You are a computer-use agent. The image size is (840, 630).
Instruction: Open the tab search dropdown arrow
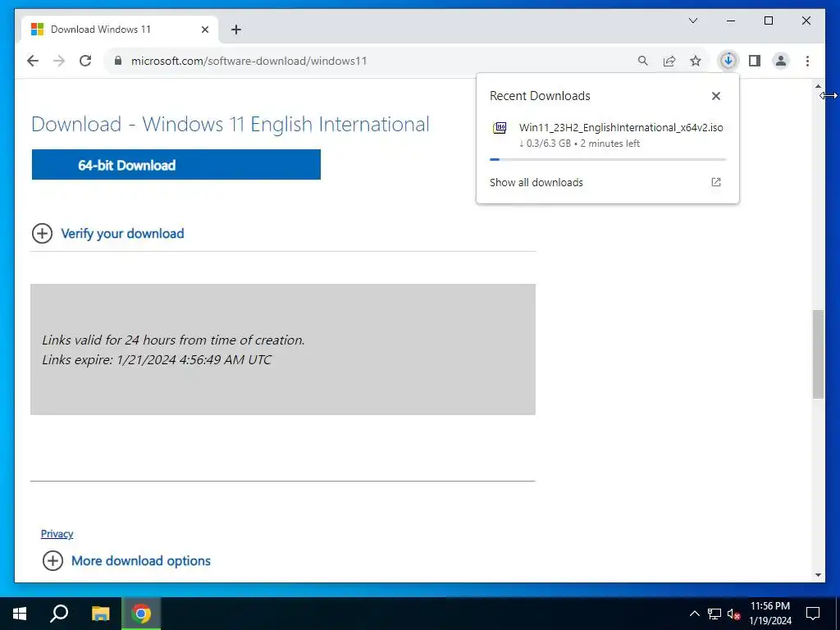[692, 21]
